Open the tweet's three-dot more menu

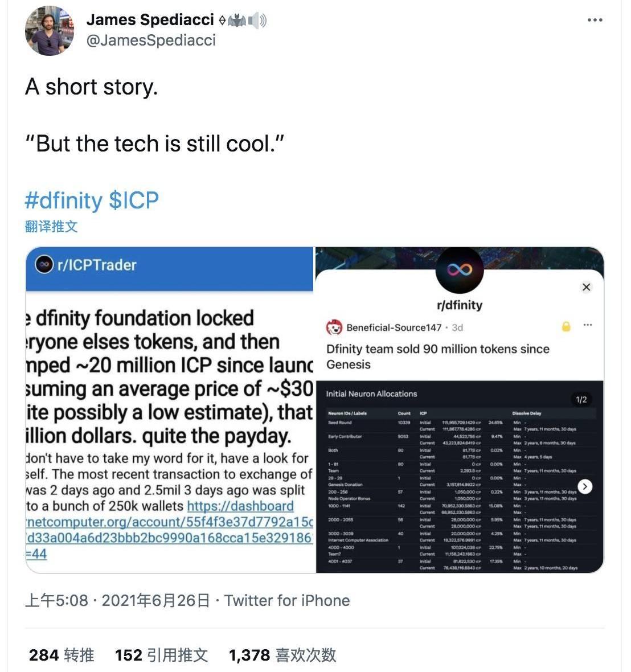(x=595, y=20)
